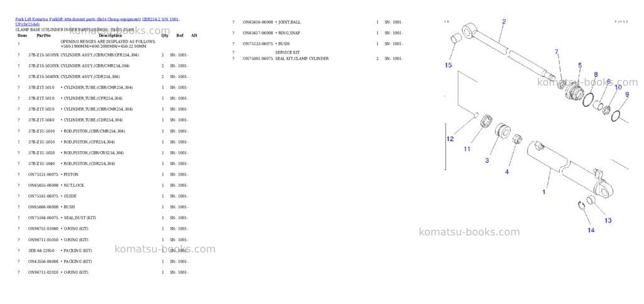The image size is (644, 304).
Task: Click diagram callout number 7
Action: [x=557, y=52]
